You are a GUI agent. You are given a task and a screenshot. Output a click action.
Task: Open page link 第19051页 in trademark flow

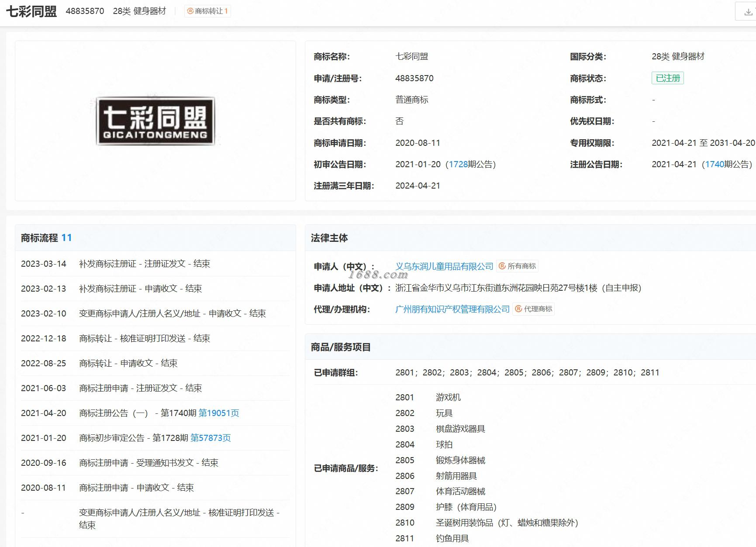point(219,413)
